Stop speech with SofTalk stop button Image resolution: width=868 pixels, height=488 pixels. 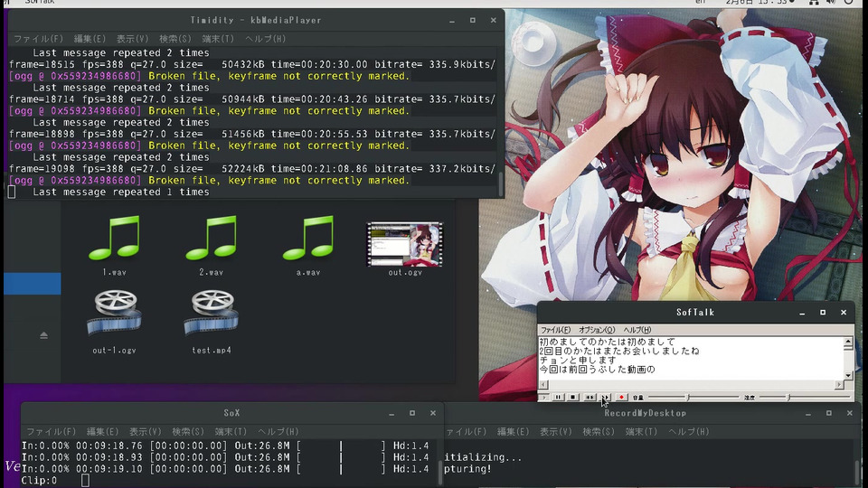click(x=573, y=398)
